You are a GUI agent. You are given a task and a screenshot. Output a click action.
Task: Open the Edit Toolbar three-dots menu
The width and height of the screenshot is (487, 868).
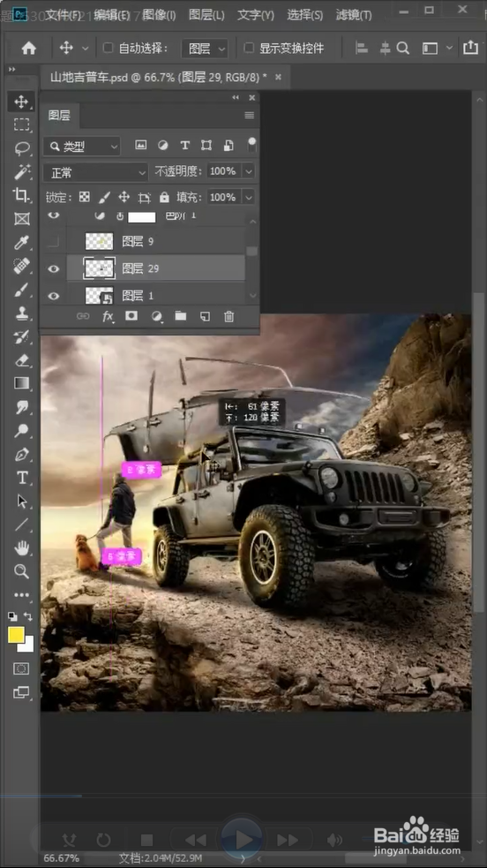pyautogui.click(x=21, y=595)
